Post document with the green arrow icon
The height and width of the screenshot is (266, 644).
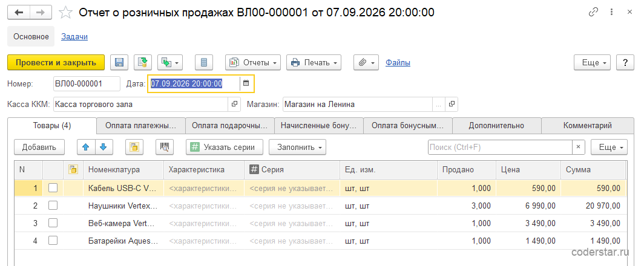click(x=143, y=62)
